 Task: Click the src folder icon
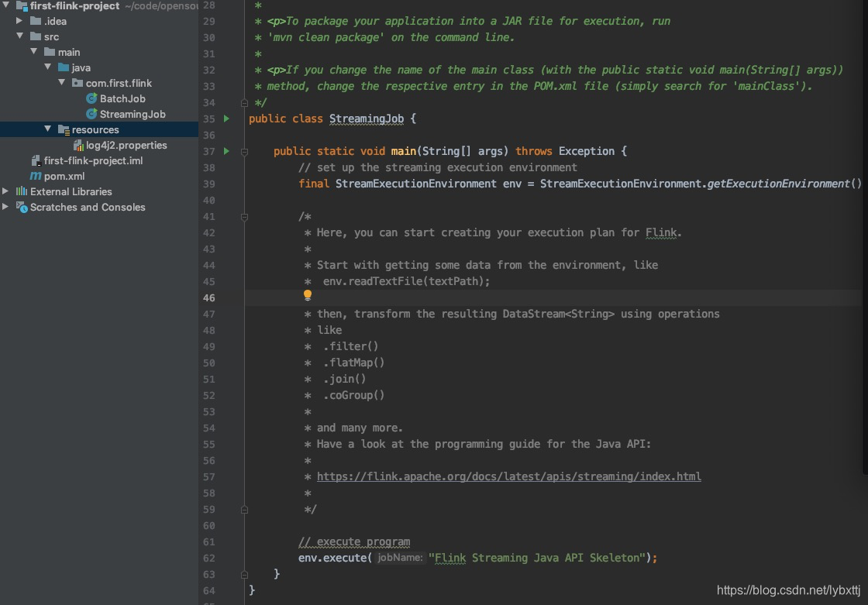pyautogui.click(x=36, y=36)
